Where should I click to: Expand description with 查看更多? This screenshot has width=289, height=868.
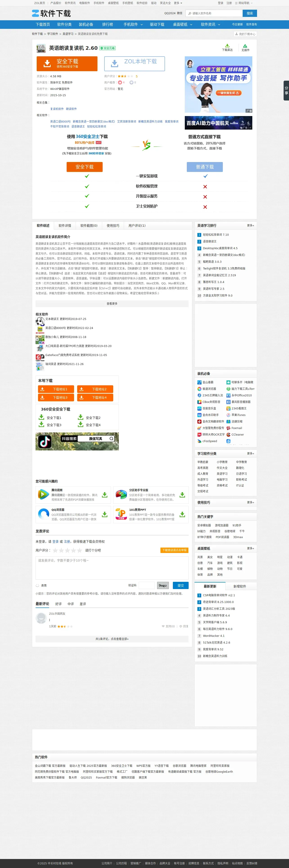pyautogui.click(x=112, y=304)
